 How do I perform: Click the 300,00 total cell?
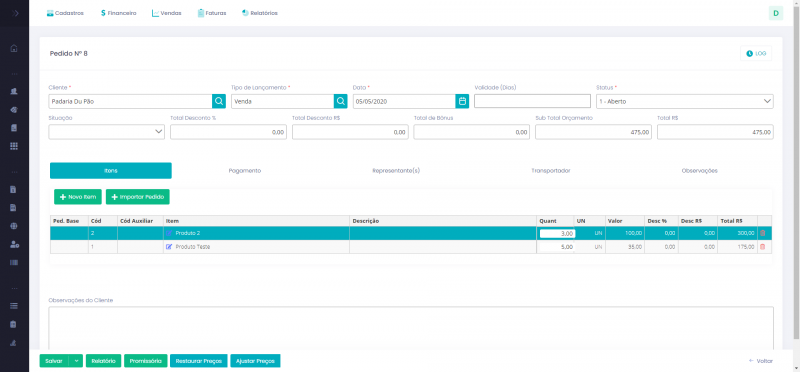(x=737, y=233)
